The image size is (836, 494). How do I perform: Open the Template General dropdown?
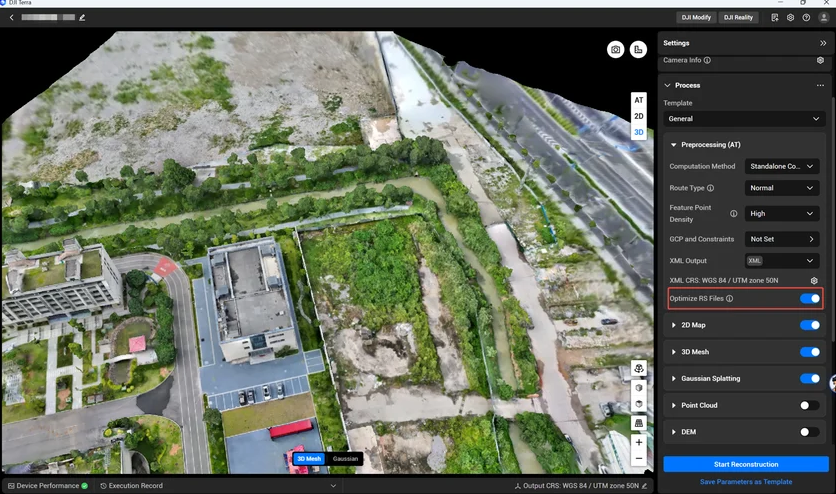pos(744,119)
